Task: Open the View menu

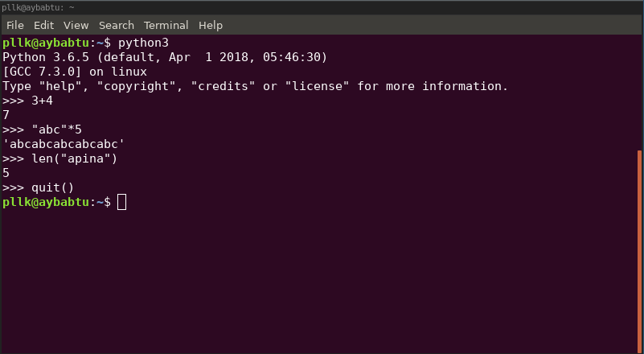Action: click(x=76, y=25)
